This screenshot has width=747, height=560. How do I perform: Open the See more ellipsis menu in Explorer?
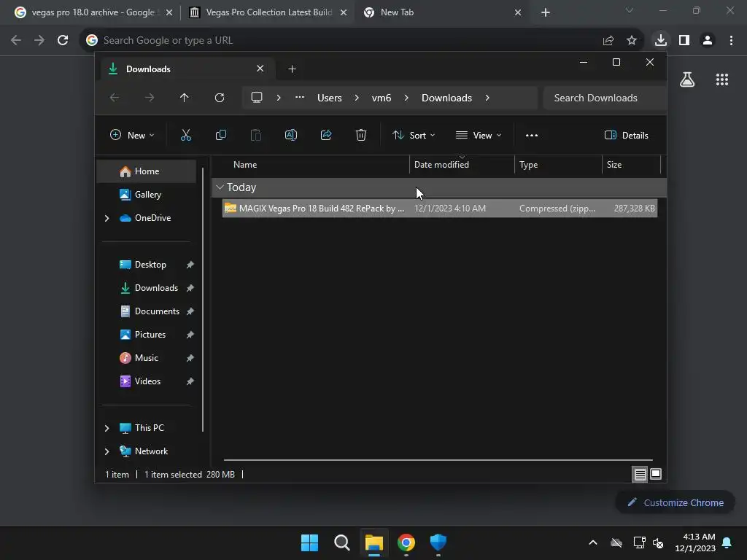coord(532,135)
